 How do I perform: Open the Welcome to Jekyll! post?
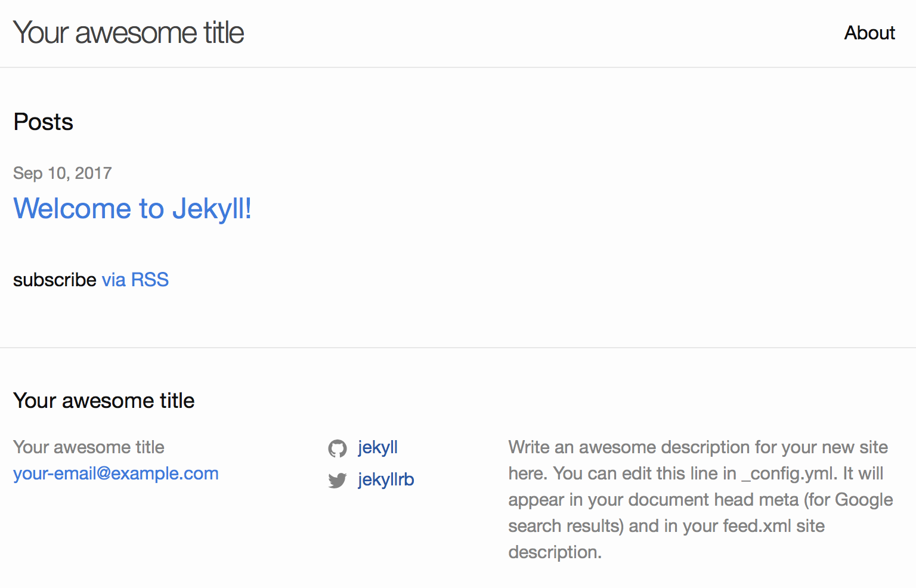132,209
